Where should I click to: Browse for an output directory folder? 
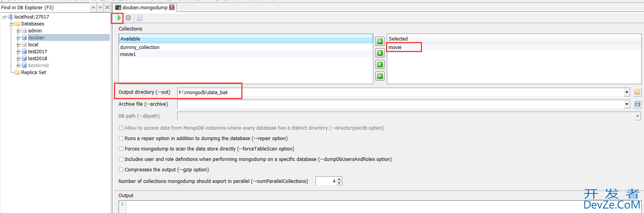[x=637, y=92]
